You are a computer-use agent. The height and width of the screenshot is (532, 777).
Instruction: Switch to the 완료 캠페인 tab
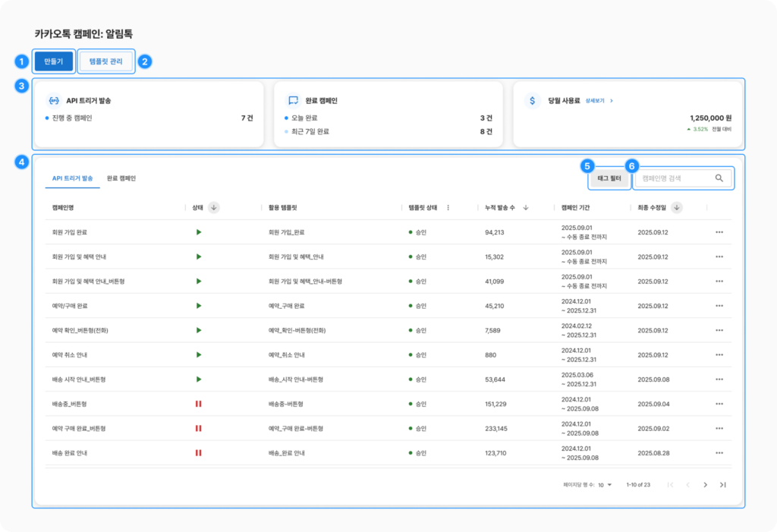(121, 178)
